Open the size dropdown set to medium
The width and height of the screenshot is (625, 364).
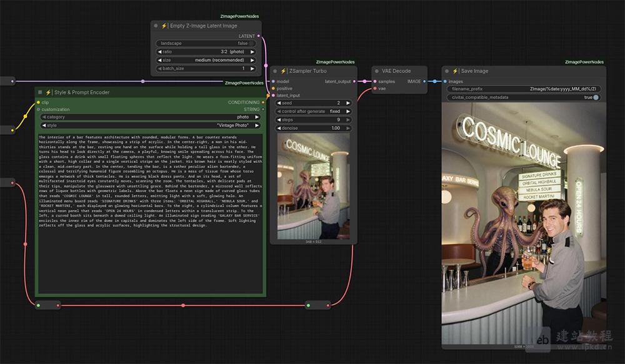pyautogui.click(x=206, y=60)
